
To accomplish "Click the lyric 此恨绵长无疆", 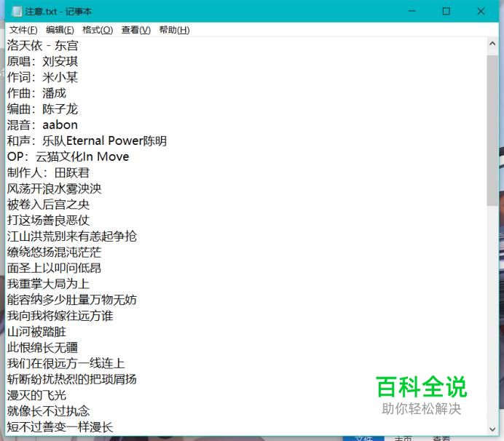I will 42,348.
